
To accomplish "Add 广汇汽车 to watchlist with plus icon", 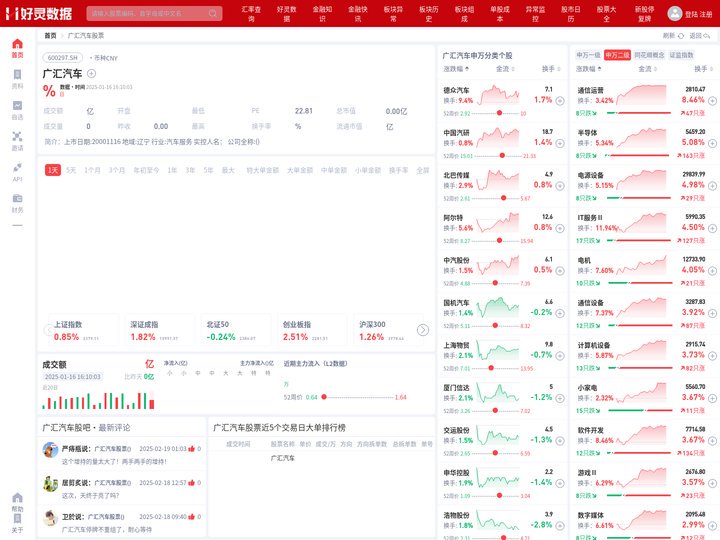I will click(91, 73).
